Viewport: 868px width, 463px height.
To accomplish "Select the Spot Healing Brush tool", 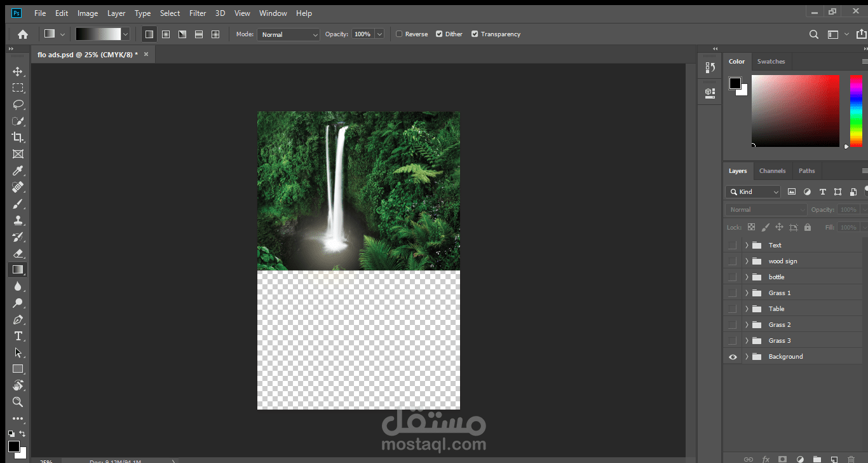I will click(18, 187).
